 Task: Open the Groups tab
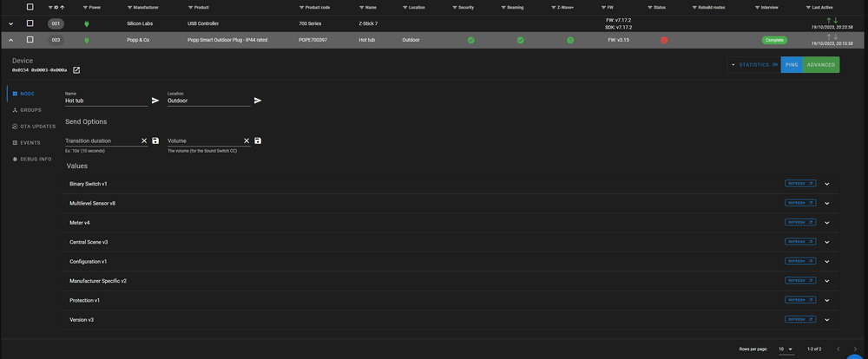[27, 110]
